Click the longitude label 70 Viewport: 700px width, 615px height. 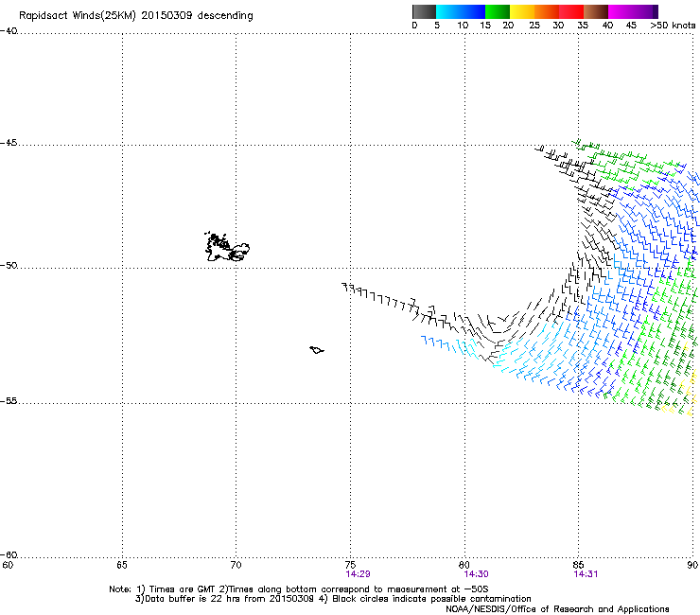point(236,566)
